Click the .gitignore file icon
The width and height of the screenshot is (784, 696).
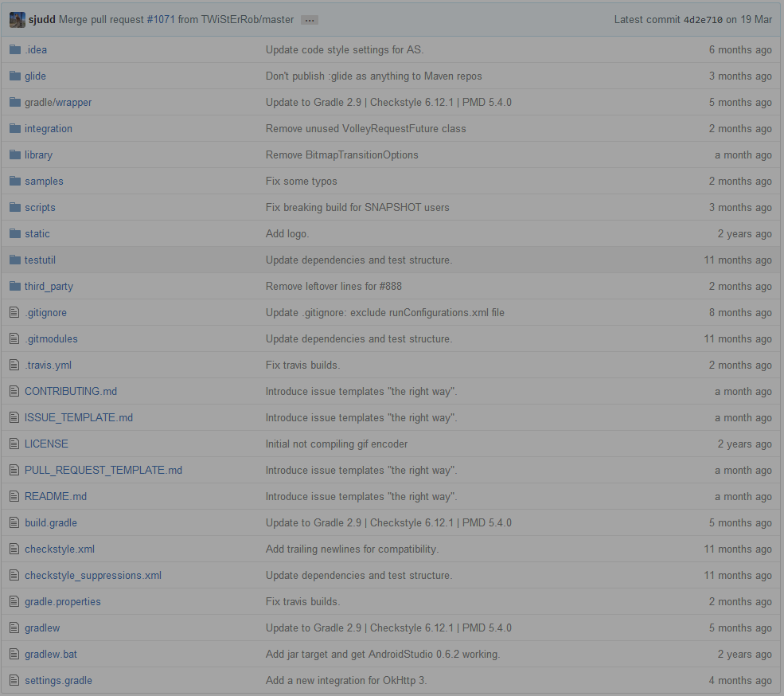click(14, 312)
